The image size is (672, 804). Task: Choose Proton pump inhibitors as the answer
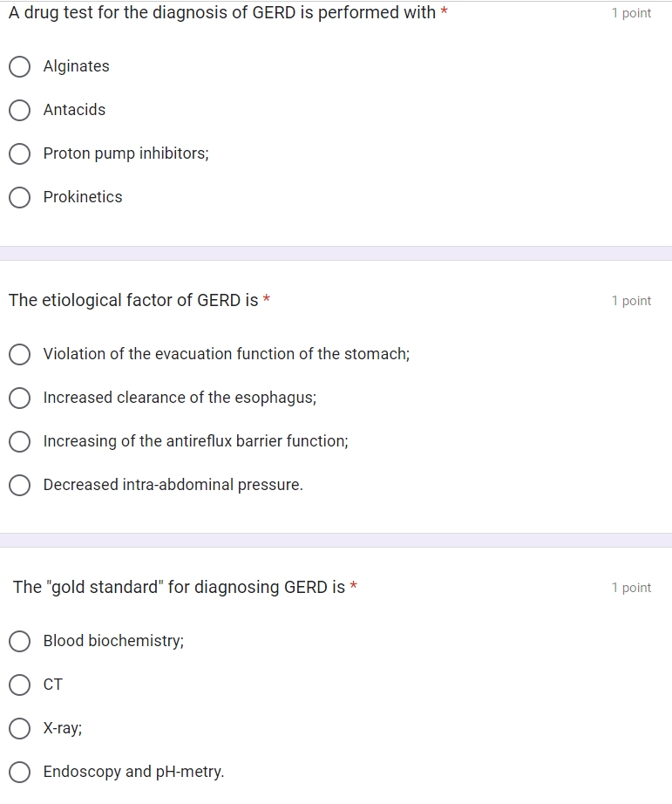[19, 153]
